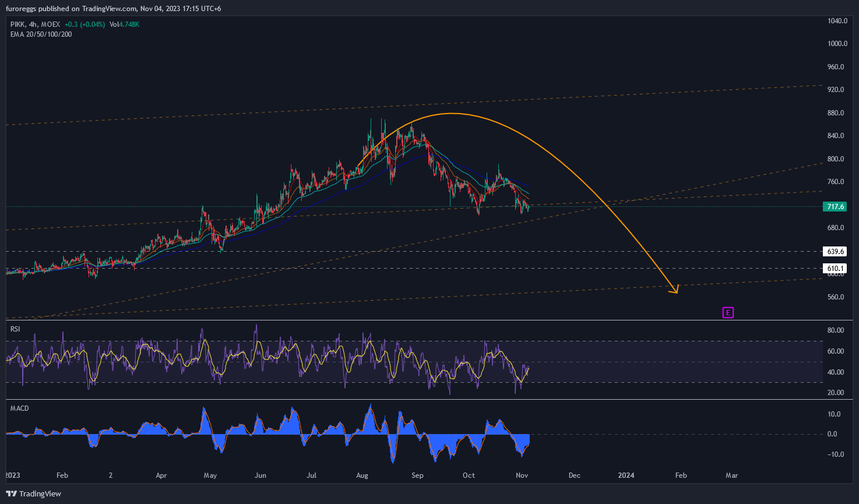Click the Nov label on time axis

tap(522, 475)
